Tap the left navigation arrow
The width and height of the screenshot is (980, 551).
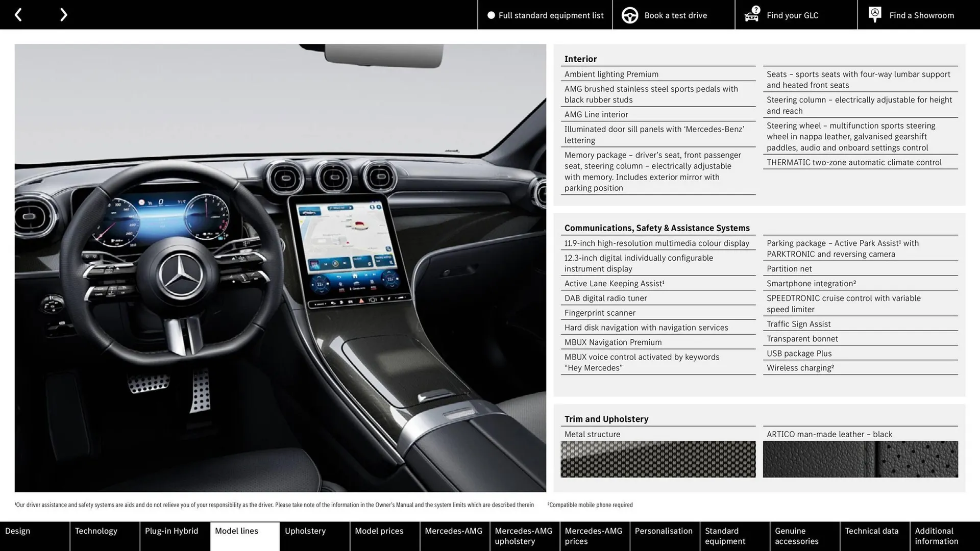(x=18, y=14)
